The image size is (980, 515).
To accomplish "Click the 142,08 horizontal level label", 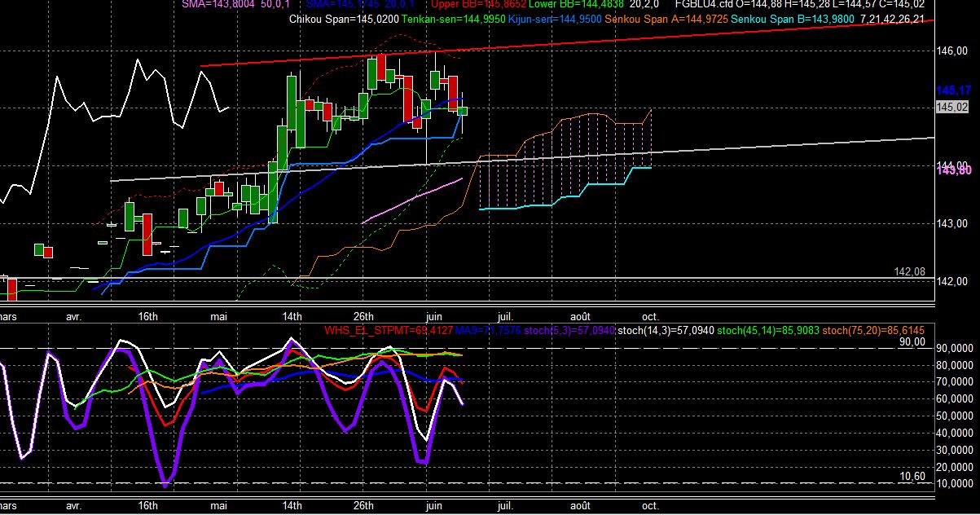I will [x=909, y=271].
